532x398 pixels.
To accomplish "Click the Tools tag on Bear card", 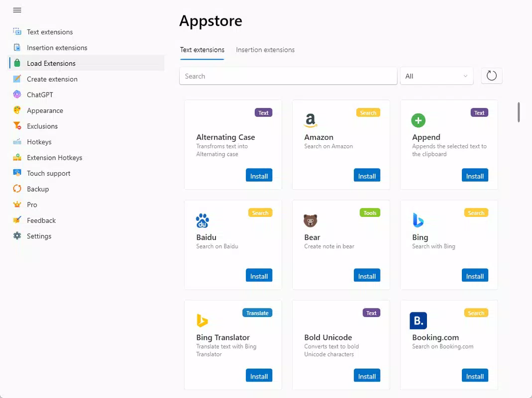I will (x=370, y=213).
